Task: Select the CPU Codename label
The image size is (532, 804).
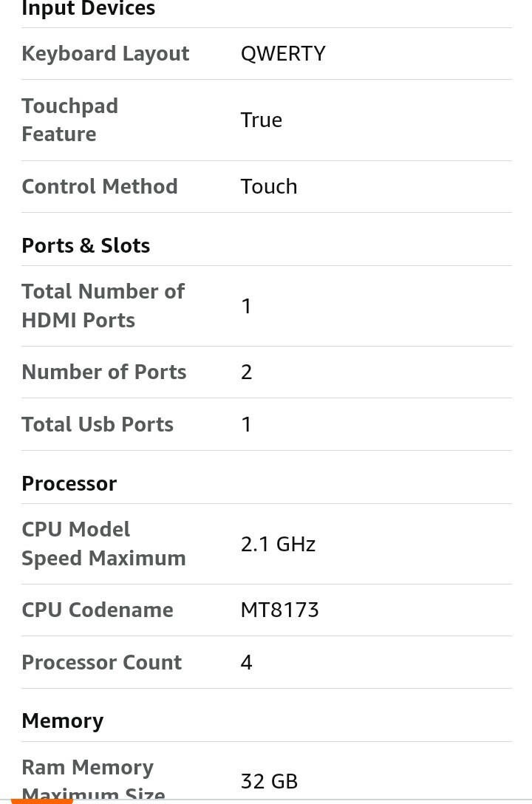Action: pyautogui.click(x=98, y=610)
